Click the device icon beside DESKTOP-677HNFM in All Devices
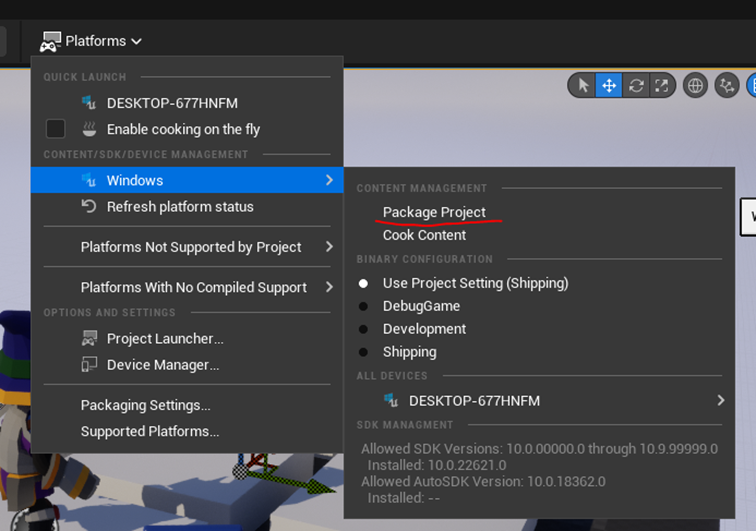756x531 pixels. point(391,400)
